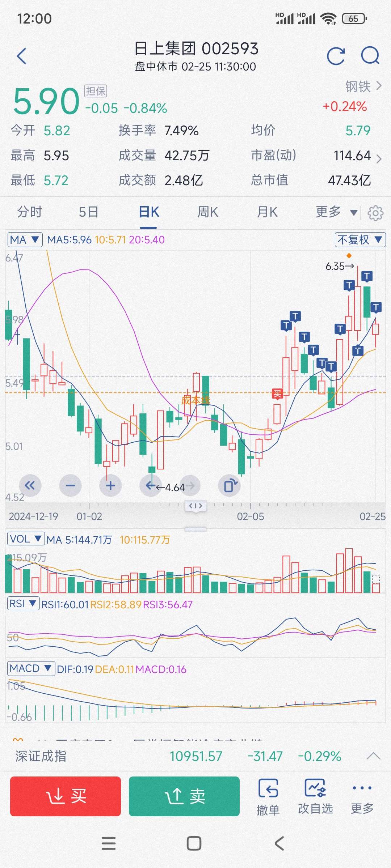The height and width of the screenshot is (868, 391).
Task: Tap the red 买 marker on chart
Action: (277, 394)
